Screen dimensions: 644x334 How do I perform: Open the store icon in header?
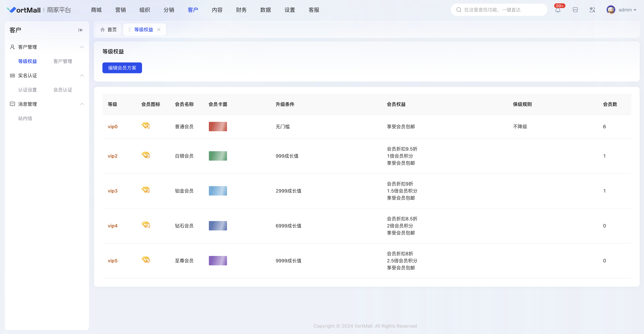575,10
